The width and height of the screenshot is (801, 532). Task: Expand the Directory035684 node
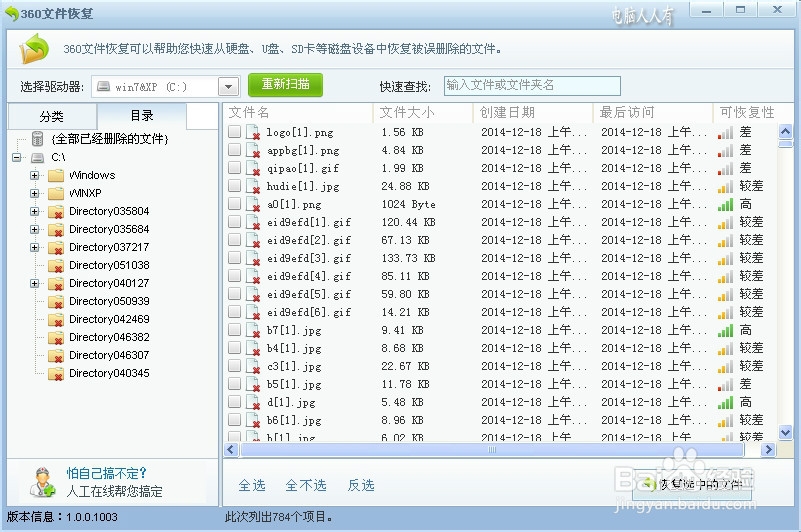pos(34,229)
